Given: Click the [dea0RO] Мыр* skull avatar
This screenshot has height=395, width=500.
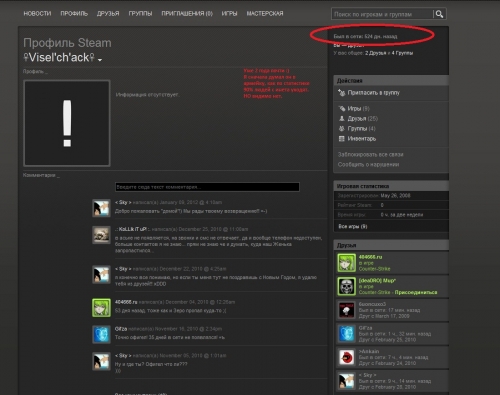Looking at the screenshot, I should click(x=346, y=286).
